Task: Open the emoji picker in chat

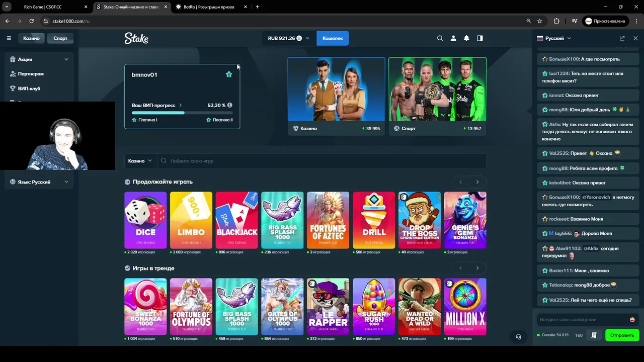Action: pos(632,320)
